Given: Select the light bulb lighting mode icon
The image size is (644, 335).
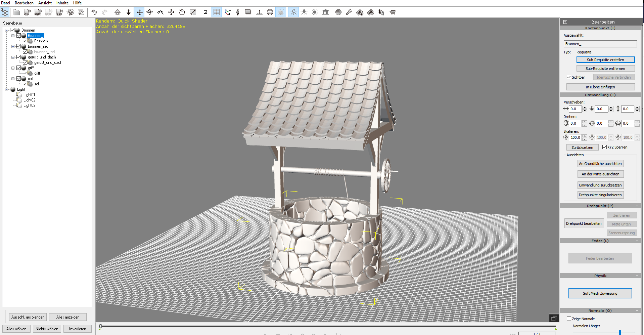Looking at the screenshot, I should [x=293, y=12].
